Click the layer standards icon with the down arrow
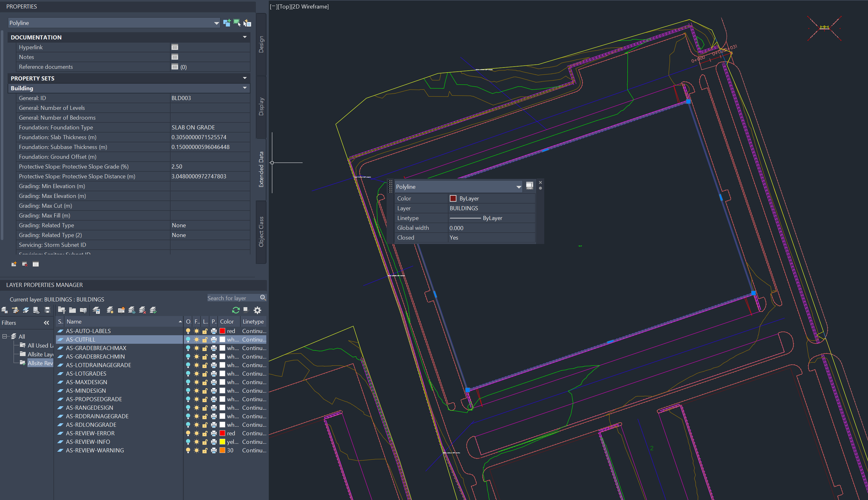The image size is (868, 500). coord(26,310)
